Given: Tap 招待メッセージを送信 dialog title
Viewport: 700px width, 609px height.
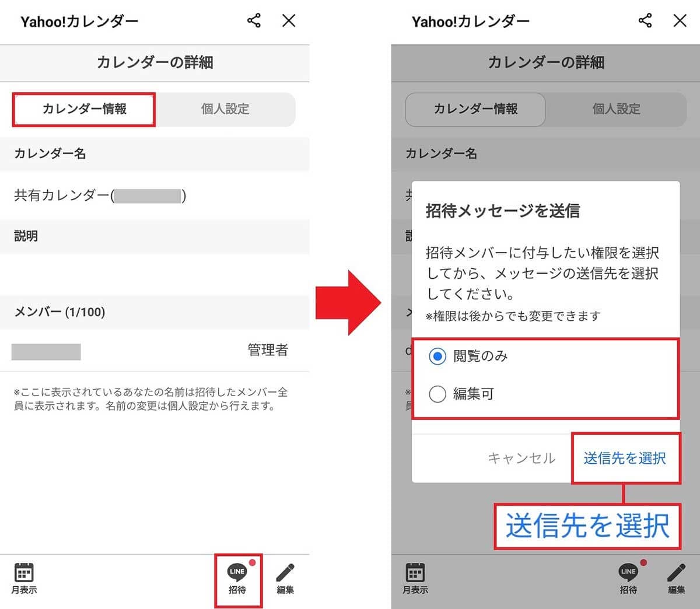Looking at the screenshot, I should (x=503, y=211).
